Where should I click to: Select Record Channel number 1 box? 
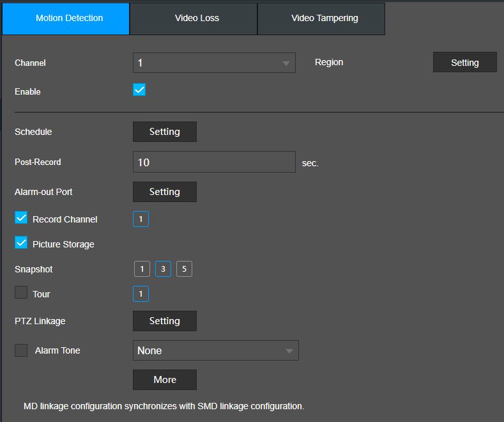pos(141,219)
